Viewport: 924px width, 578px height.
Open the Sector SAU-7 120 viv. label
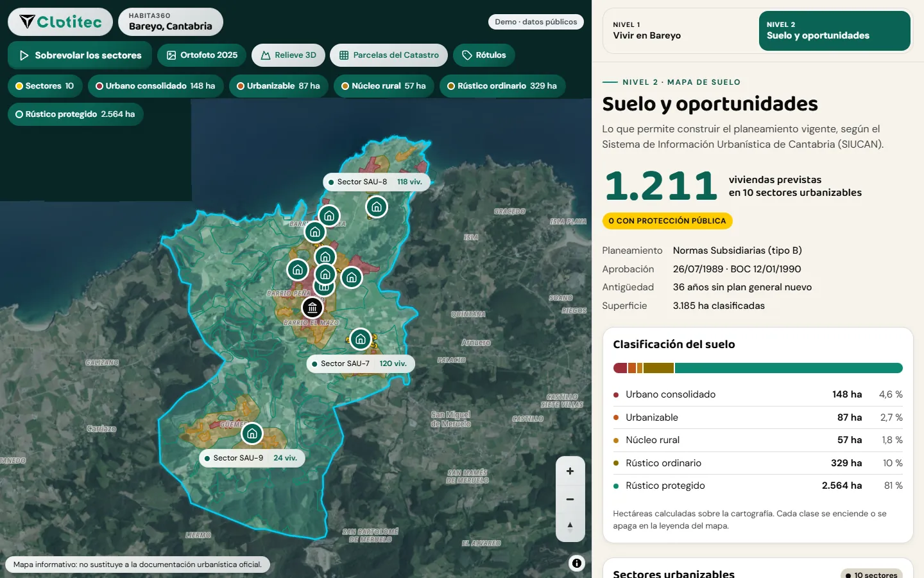[x=361, y=363]
